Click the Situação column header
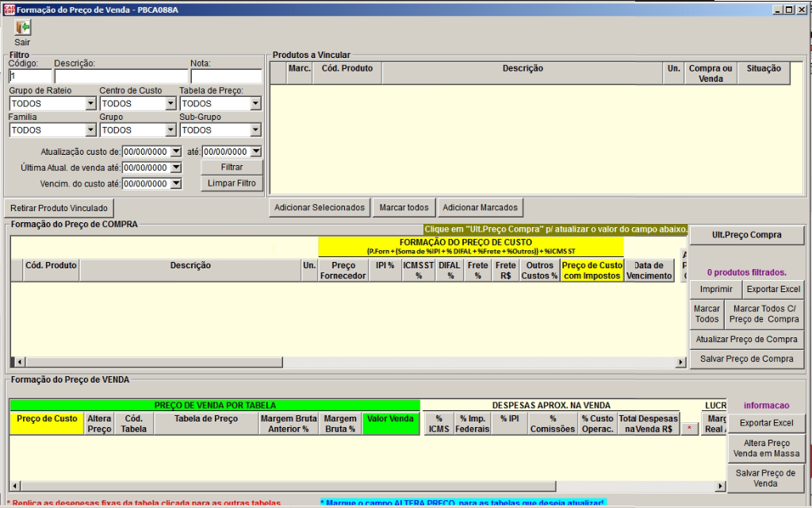Image resolution: width=812 pixels, height=508 pixels. 764,73
